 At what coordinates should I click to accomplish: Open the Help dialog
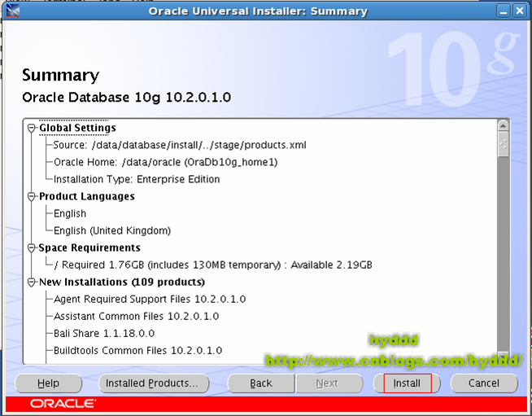click(x=49, y=383)
